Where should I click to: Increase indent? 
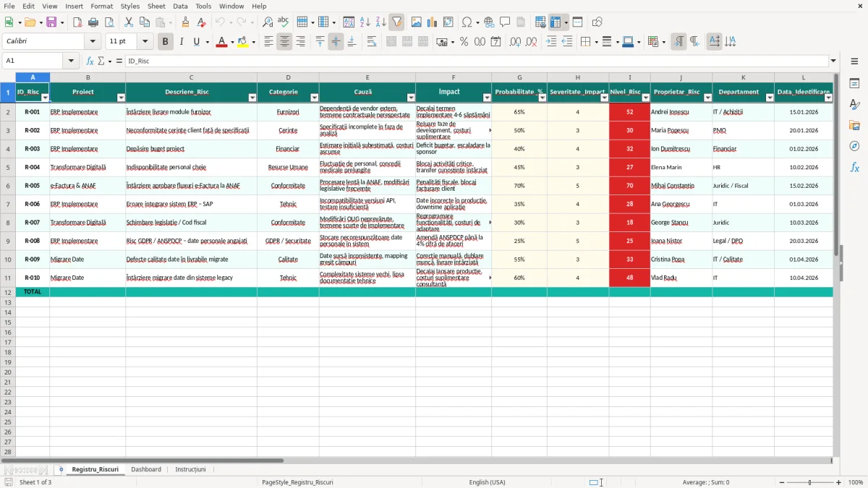pos(551,42)
